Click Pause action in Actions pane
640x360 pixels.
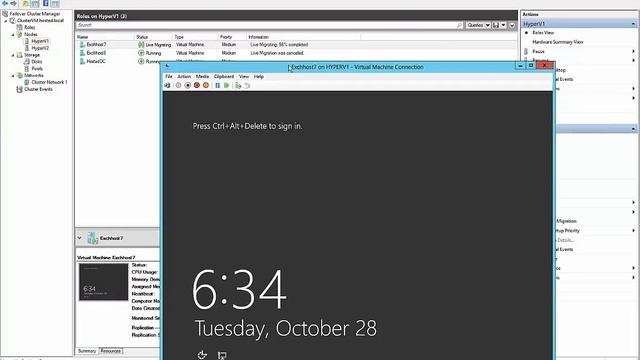(538, 52)
